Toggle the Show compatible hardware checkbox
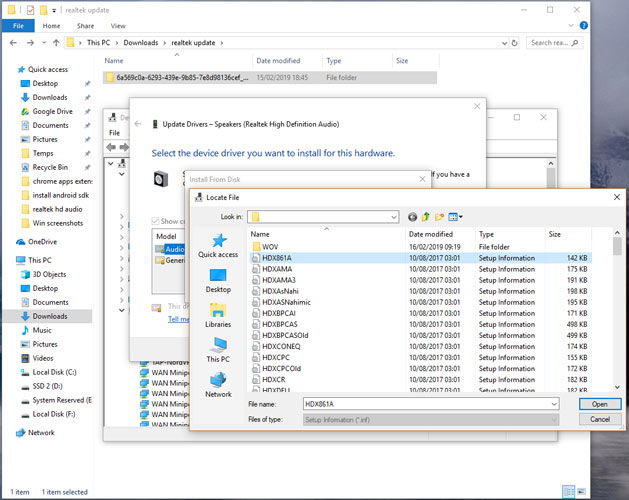629x500 pixels. [x=156, y=221]
